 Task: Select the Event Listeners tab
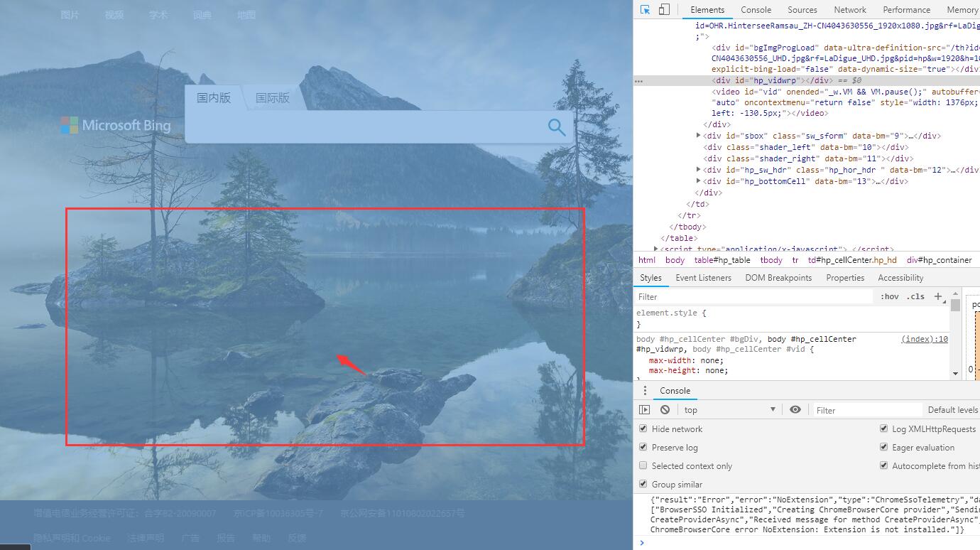[703, 278]
